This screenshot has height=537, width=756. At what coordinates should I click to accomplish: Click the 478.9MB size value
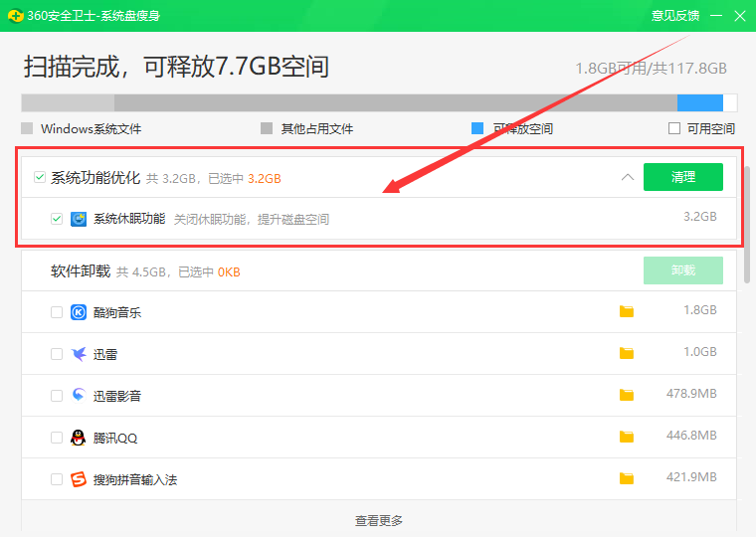(691, 394)
